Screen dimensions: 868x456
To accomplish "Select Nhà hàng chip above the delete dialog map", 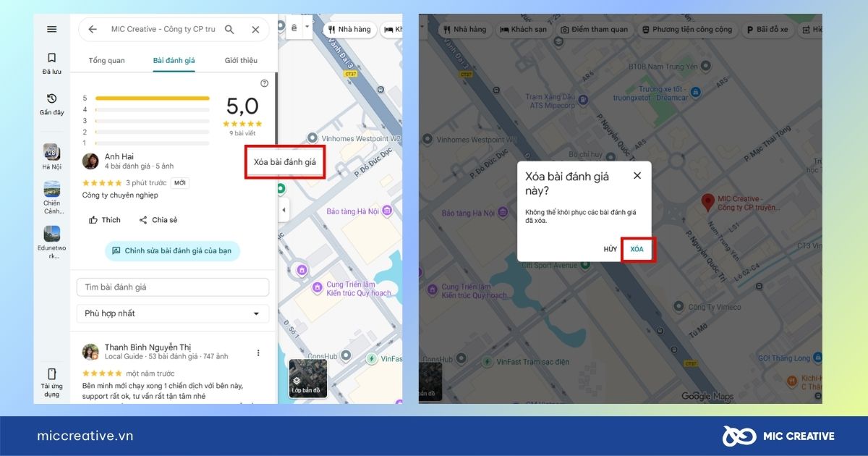I will pyautogui.click(x=464, y=30).
